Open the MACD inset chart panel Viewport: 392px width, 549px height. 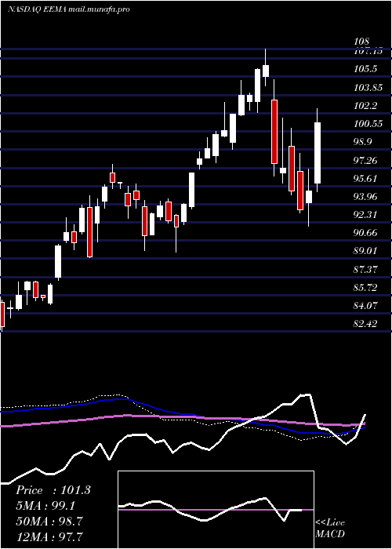[216, 510]
